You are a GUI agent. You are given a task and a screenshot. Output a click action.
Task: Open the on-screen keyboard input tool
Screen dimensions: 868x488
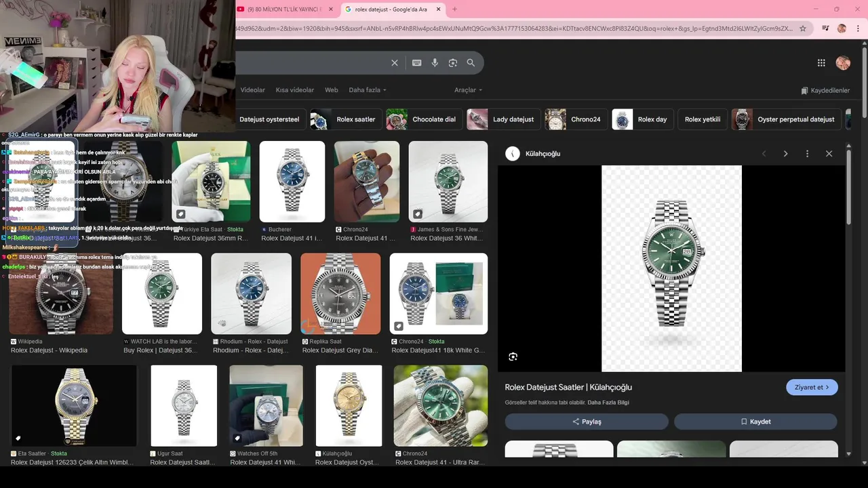(417, 63)
